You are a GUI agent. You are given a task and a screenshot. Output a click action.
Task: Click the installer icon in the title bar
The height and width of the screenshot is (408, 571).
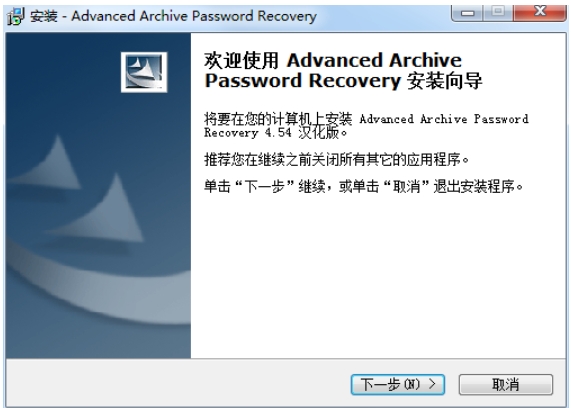point(16,16)
